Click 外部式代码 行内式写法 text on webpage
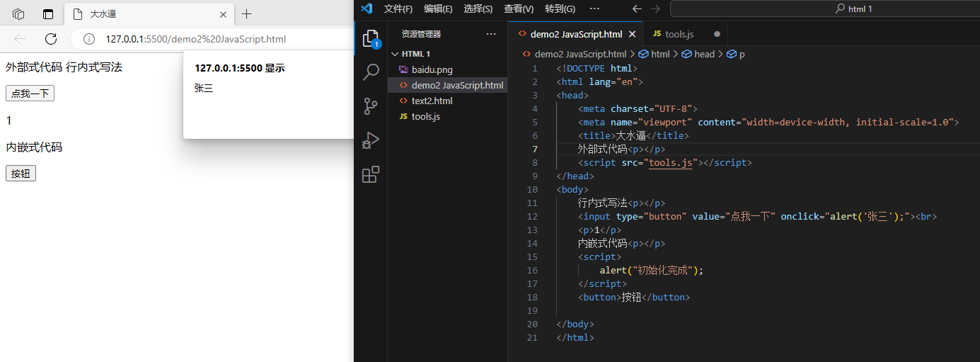 (x=64, y=67)
